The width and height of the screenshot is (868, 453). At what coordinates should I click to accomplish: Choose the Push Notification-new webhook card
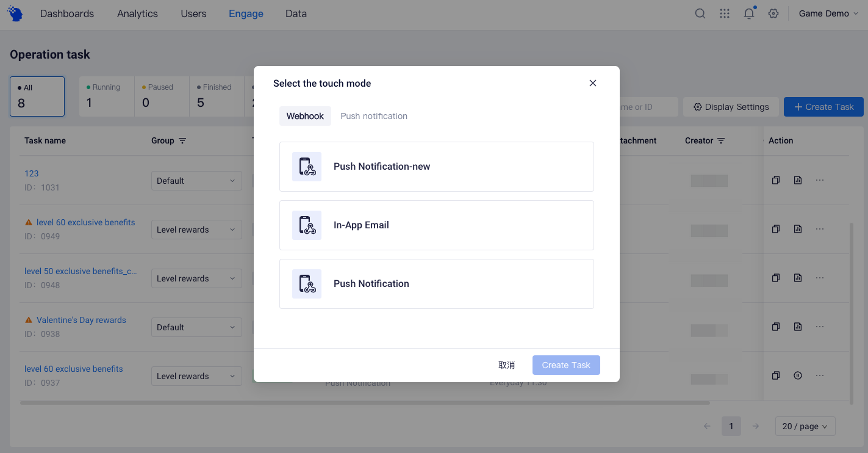coord(436,167)
